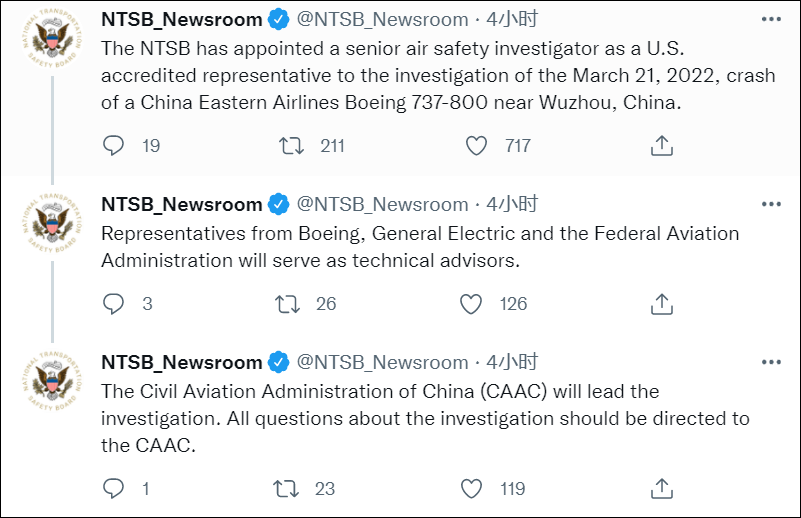
Task: Click @NTSB_Newsroom handle on second tweet
Action: 383,204
